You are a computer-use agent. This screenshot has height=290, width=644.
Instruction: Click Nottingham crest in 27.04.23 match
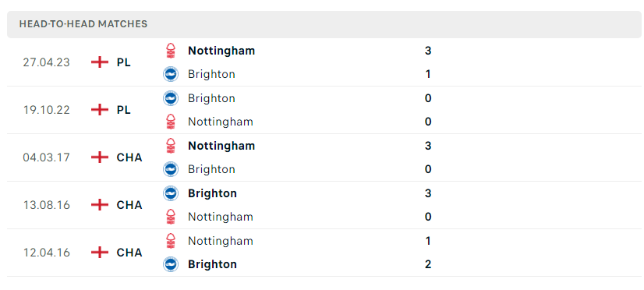click(171, 51)
